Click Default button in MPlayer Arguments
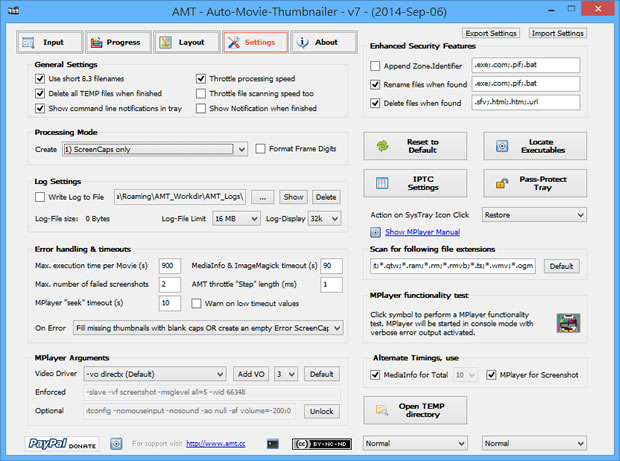Screen dimensions: 620x461 pos(321,374)
